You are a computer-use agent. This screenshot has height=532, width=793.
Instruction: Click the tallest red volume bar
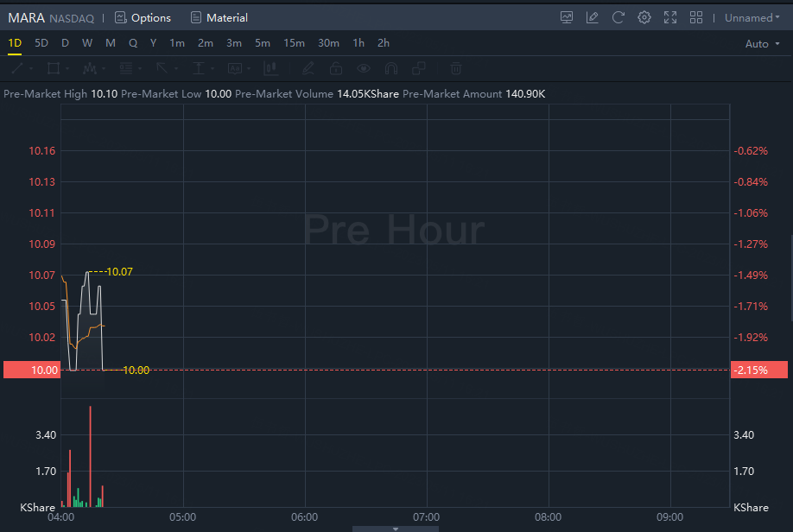pyautogui.click(x=91, y=456)
